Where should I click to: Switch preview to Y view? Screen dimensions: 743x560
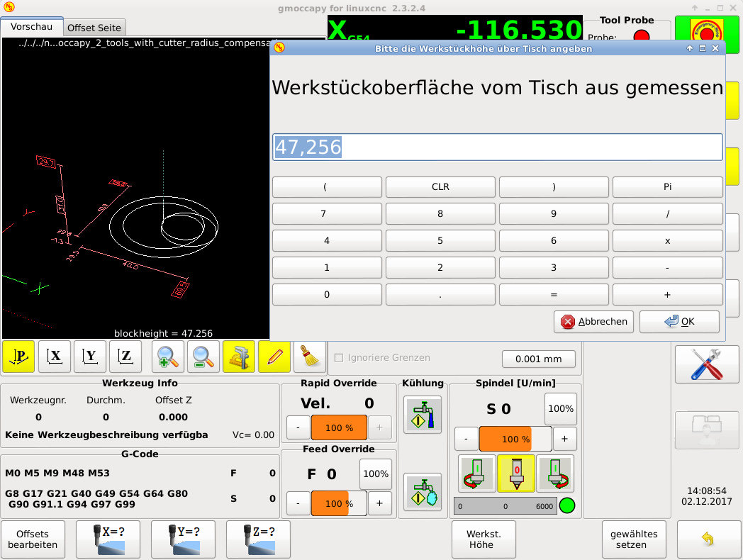point(90,357)
